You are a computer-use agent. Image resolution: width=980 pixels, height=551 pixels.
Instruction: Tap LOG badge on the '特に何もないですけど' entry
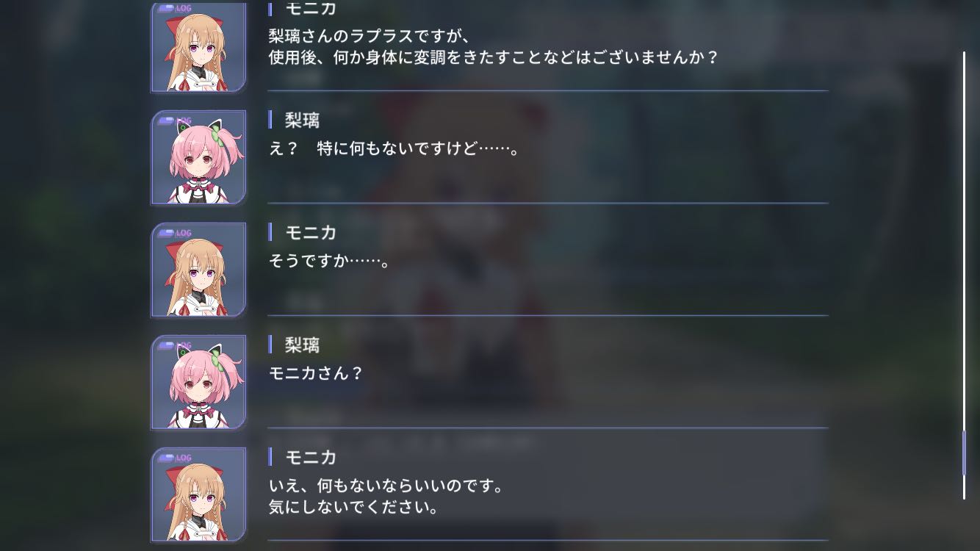pos(175,121)
